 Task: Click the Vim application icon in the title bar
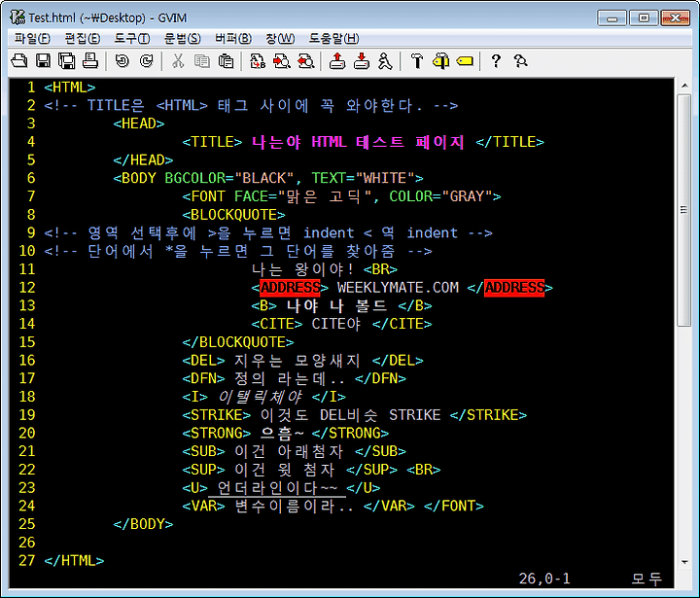point(17,18)
